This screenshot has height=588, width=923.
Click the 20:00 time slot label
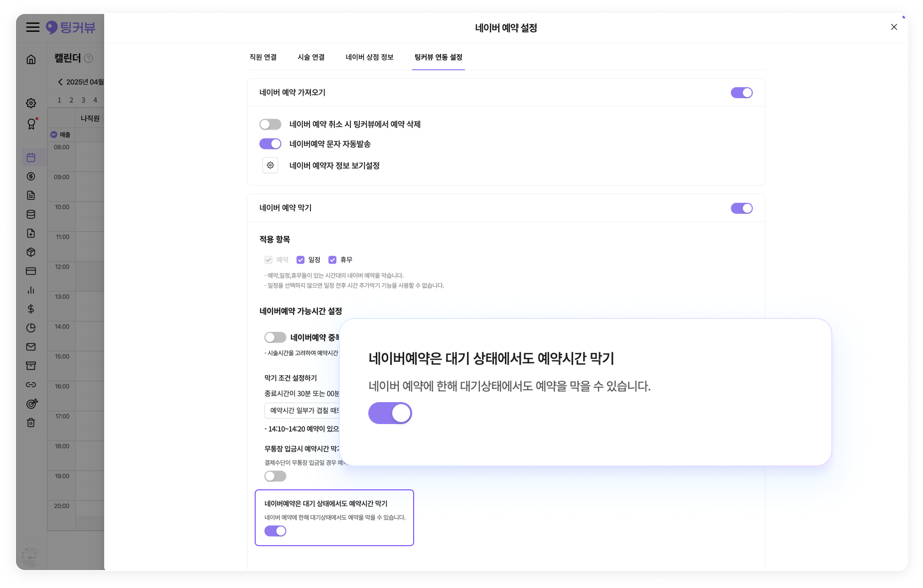[x=62, y=506]
